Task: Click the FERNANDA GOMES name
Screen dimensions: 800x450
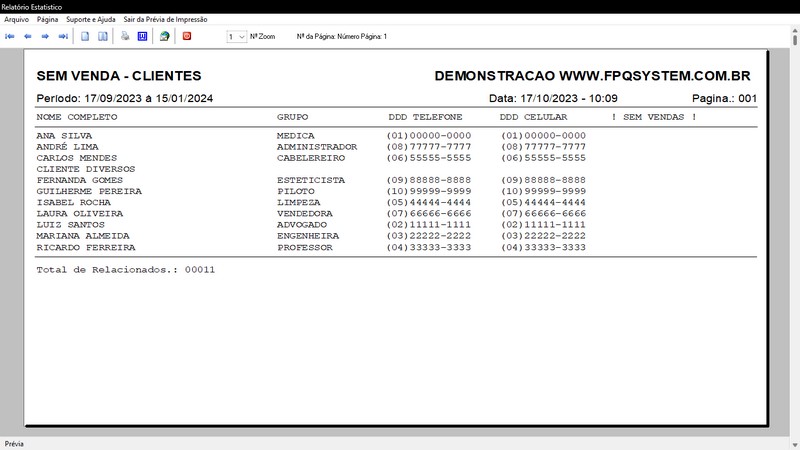Action: (80, 180)
